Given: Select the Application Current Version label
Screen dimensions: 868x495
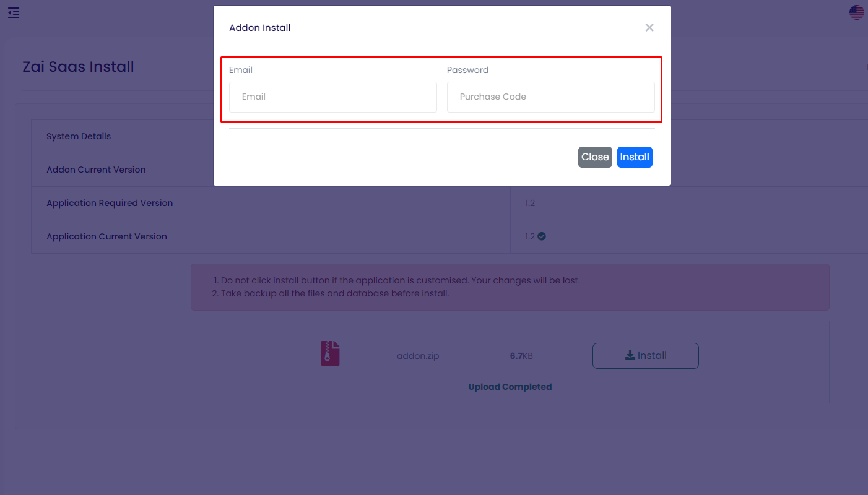Looking at the screenshot, I should (106, 236).
